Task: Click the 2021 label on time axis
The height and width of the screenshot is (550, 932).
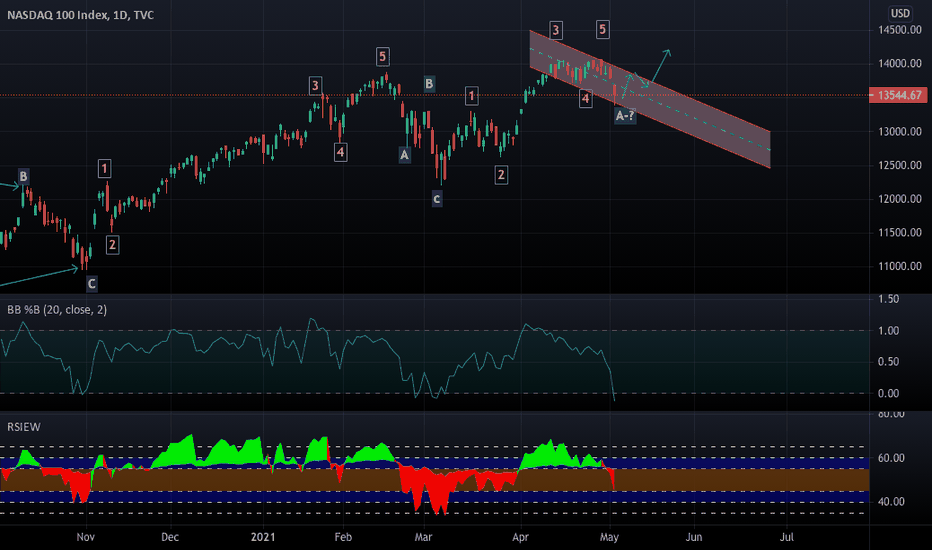Action: (x=263, y=537)
